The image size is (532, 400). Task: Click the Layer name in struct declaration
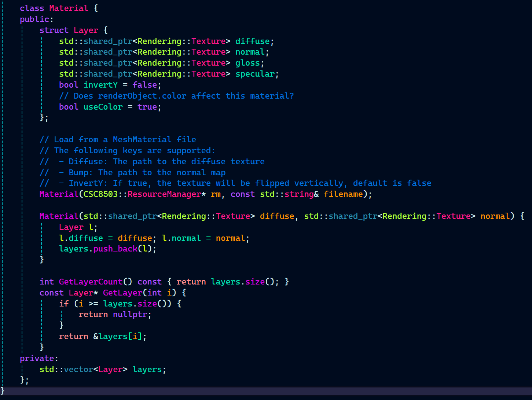(86, 30)
